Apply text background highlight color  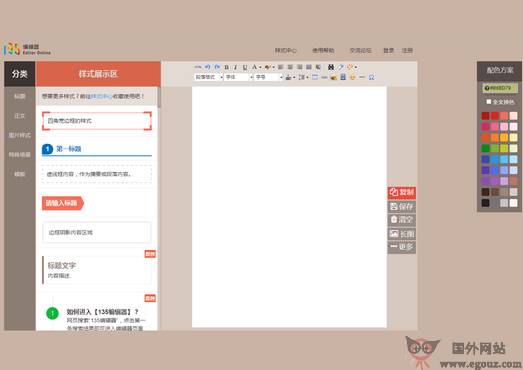pos(268,67)
